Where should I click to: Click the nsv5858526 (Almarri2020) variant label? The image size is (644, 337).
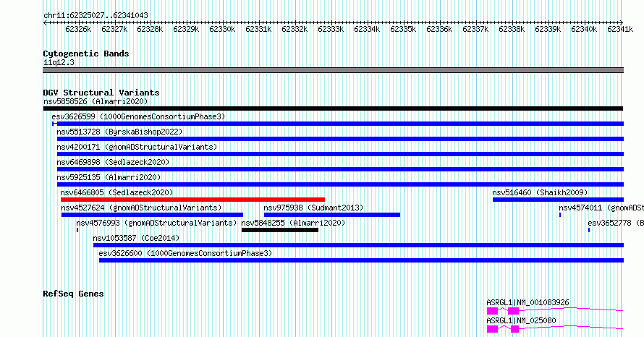click(x=96, y=101)
